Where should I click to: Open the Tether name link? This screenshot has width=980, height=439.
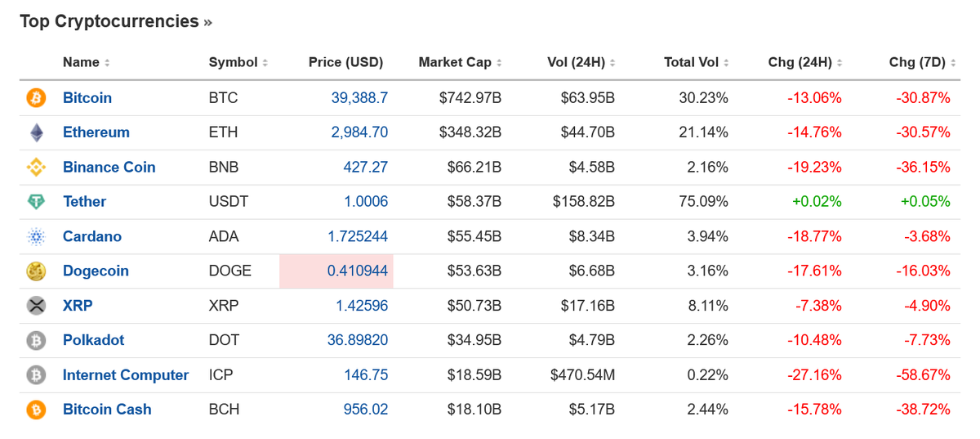(x=85, y=202)
